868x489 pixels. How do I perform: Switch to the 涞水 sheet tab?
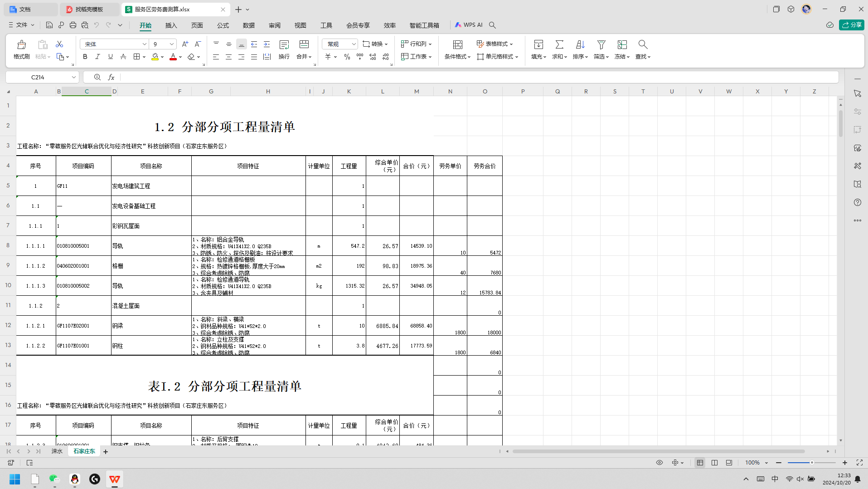point(57,451)
